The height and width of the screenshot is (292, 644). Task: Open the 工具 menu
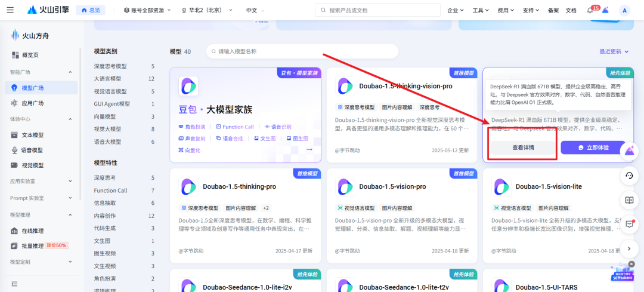[481, 10]
